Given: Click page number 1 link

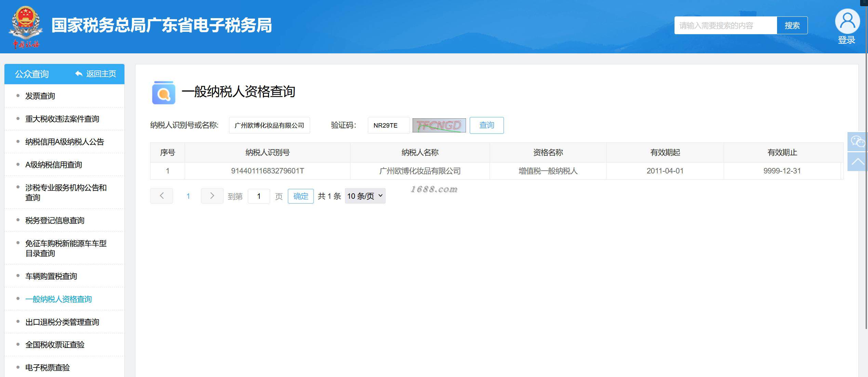Looking at the screenshot, I should 188,196.
